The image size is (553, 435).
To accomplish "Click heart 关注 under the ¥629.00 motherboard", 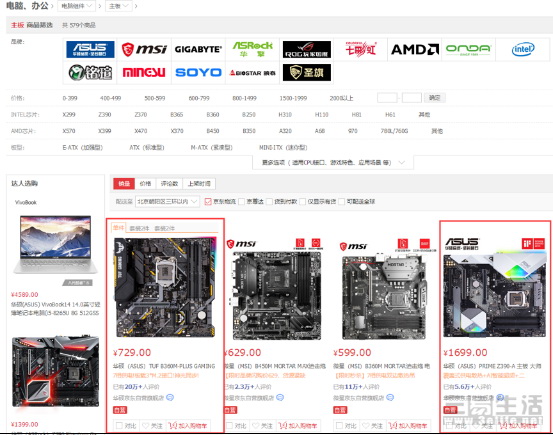I will click(x=262, y=426).
